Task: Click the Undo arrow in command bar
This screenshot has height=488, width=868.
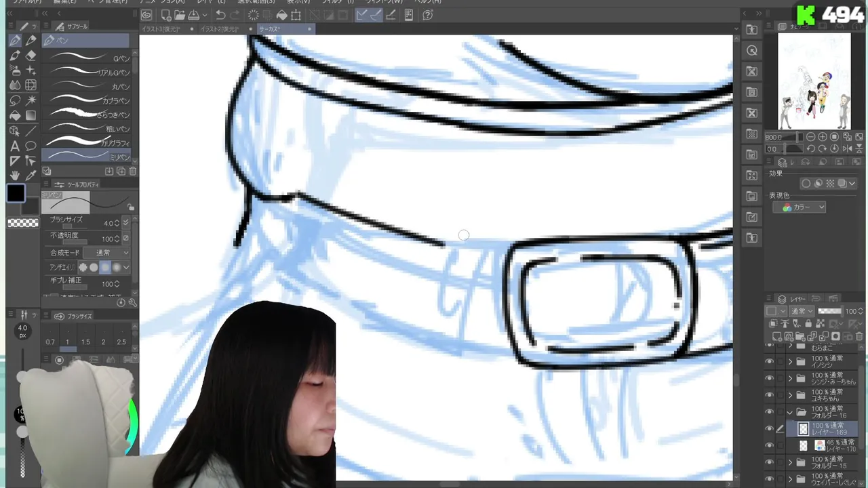Action: click(220, 15)
